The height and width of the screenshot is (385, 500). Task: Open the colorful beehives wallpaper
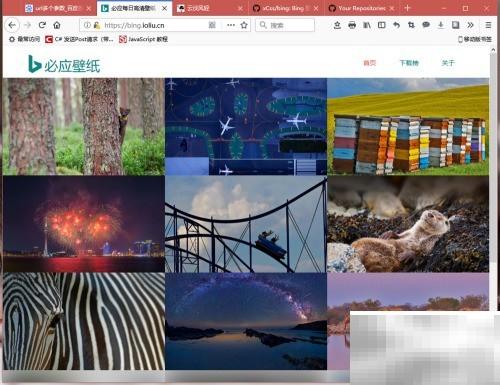[408, 126]
